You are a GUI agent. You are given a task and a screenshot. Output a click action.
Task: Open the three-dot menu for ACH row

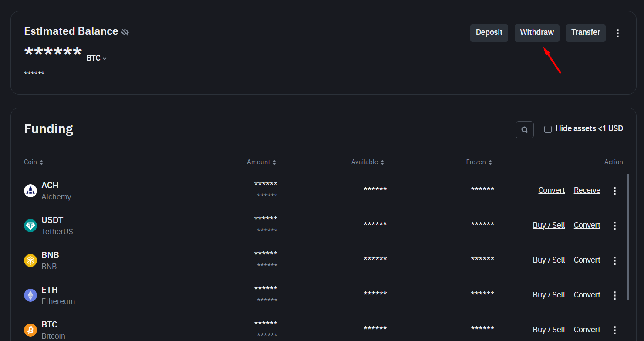click(614, 191)
